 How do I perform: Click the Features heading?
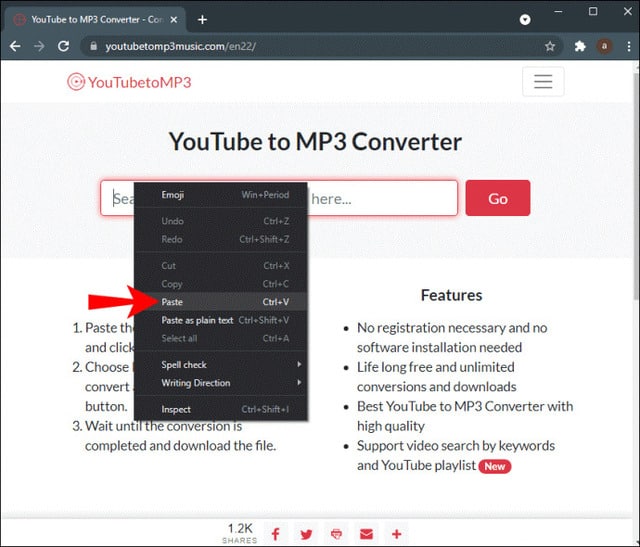451,295
